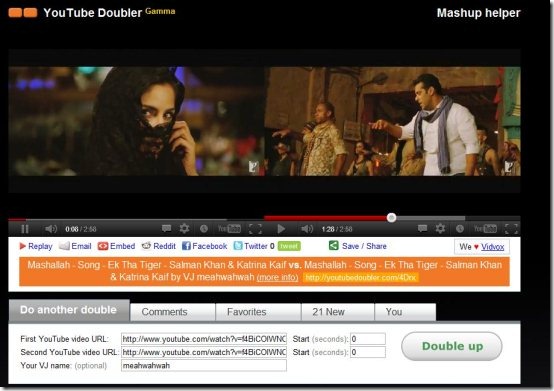Screen dimensions: 554x391
Task: Play the right video
Action: click(281, 229)
